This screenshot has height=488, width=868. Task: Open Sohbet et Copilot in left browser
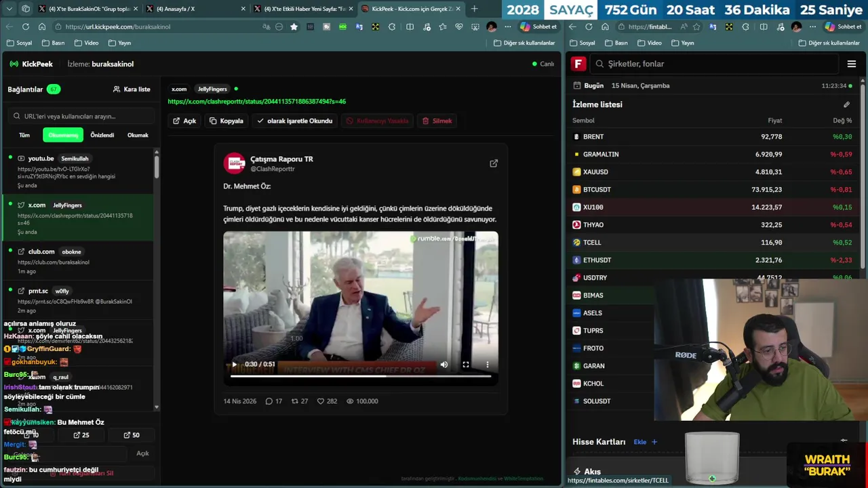[538, 26]
